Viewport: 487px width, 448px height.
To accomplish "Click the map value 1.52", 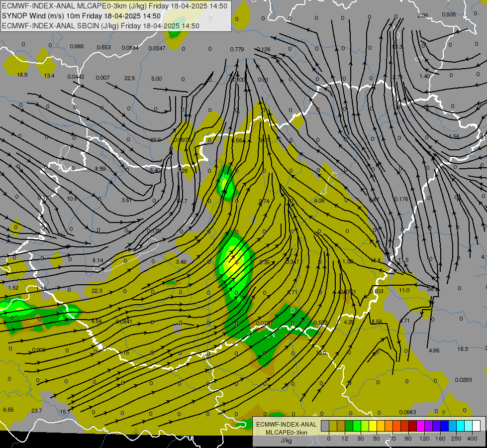I will tap(13, 288).
